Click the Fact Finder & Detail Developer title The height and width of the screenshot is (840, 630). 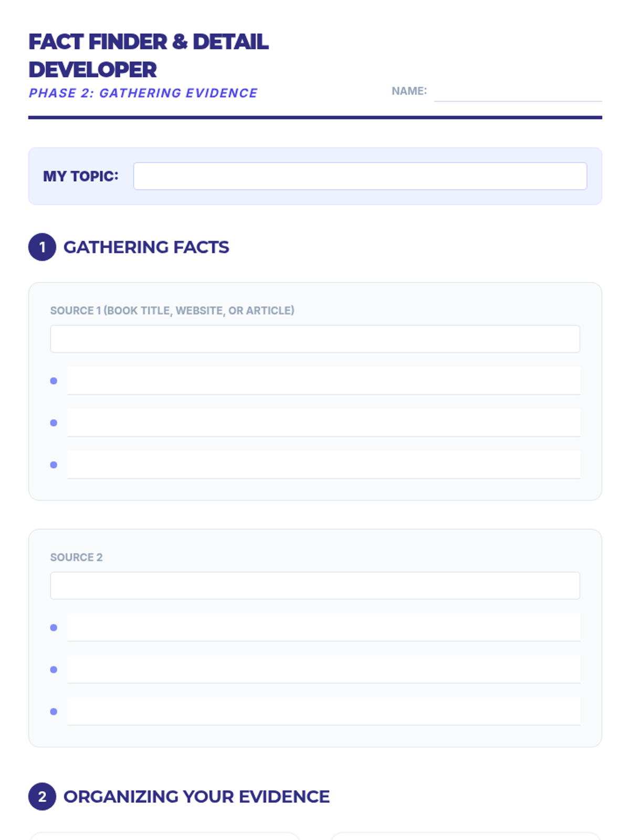(148, 56)
